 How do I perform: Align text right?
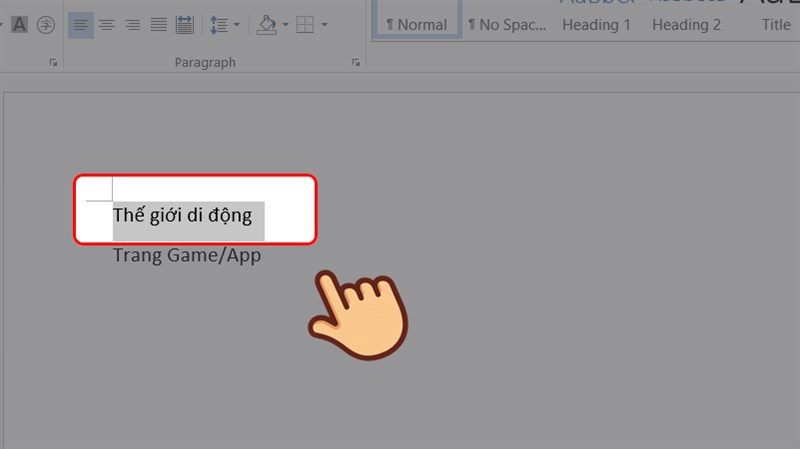[133, 24]
